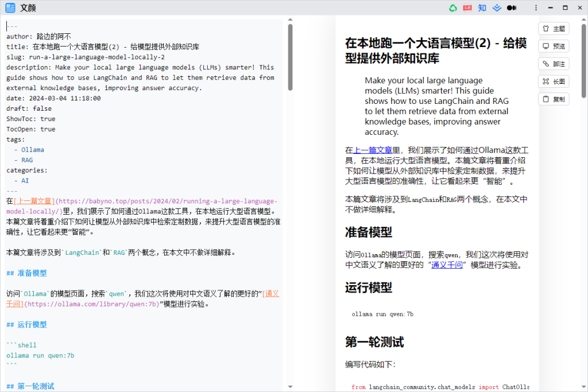The width and height of the screenshot is (588, 392).
Task: Click the '- Ollama' tag line in editor
Action: 29,150
